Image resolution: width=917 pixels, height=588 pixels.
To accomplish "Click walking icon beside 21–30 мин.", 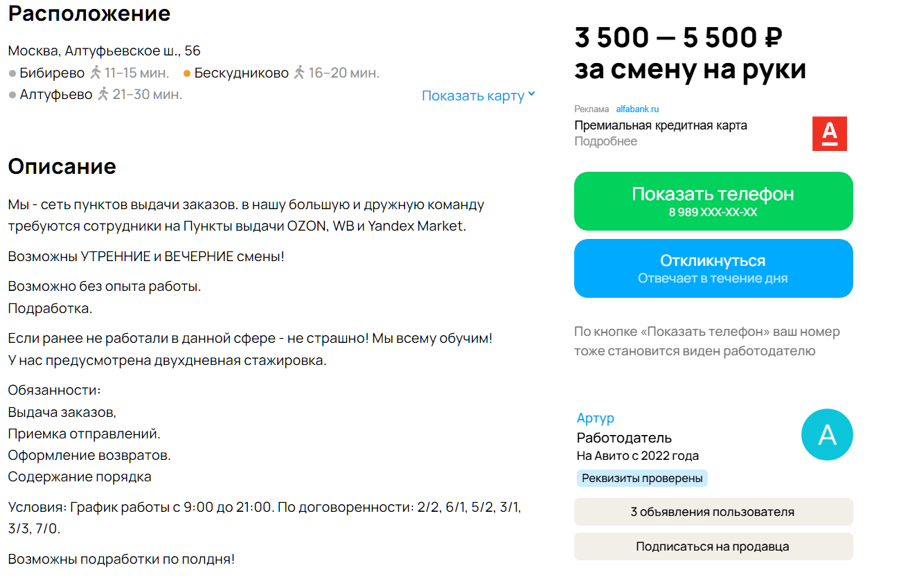I will point(103,94).
